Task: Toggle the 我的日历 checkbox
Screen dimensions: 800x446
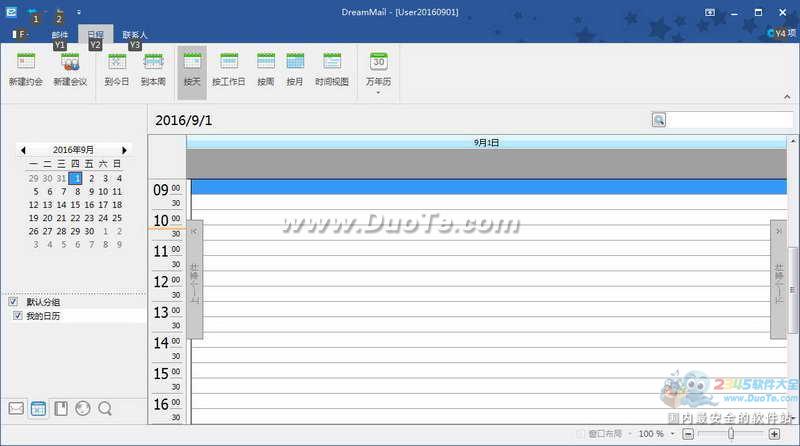Action: (17, 315)
